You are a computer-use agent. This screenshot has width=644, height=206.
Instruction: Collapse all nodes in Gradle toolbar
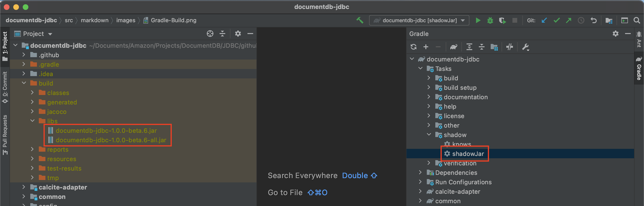tap(481, 47)
